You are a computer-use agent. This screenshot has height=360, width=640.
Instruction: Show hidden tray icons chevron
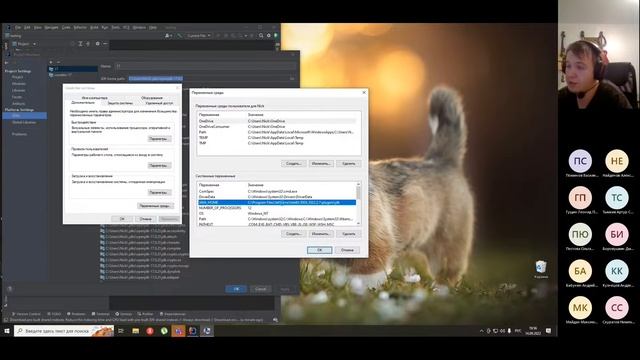482,331
